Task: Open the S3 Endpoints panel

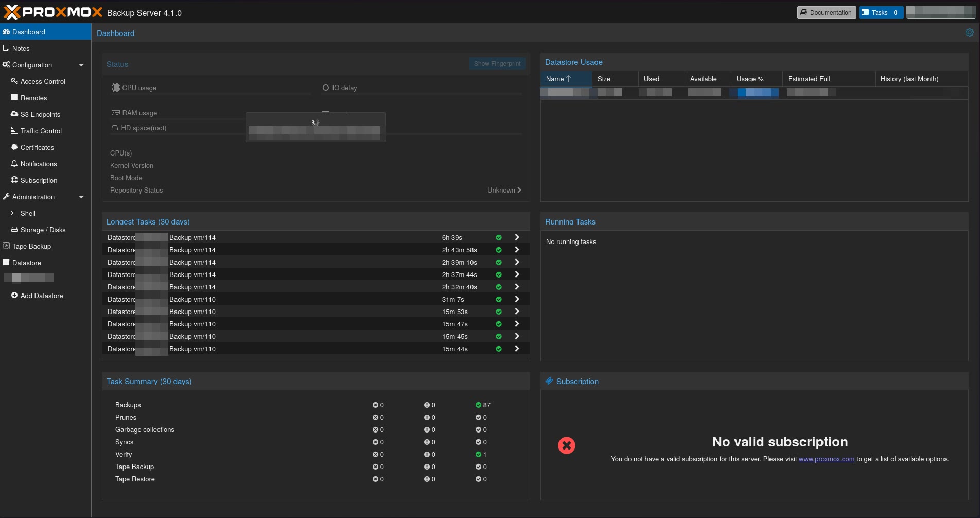Action: click(x=13, y=114)
